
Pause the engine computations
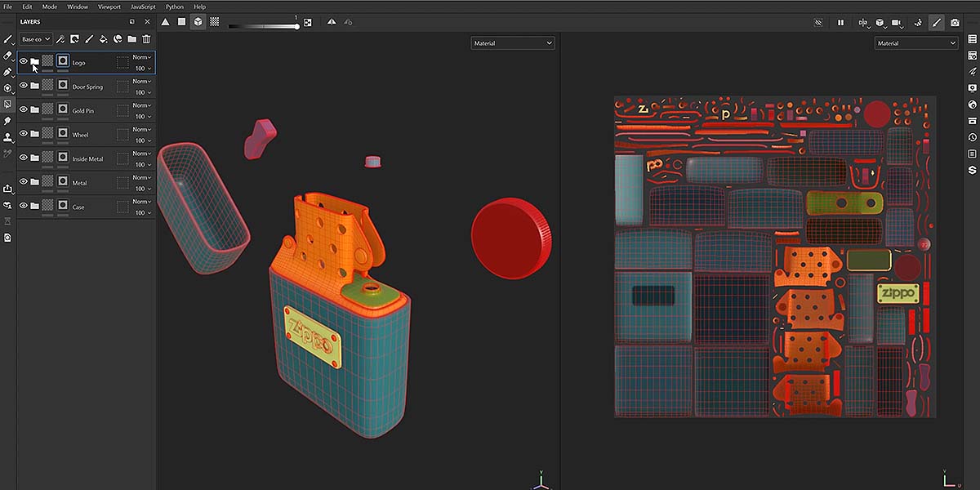pyautogui.click(x=840, y=22)
